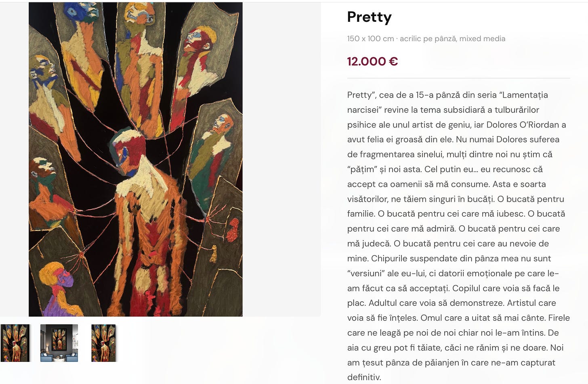Image resolution: width=588 pixels, height=384 pixels.
Task: Click the "150 x 100 cm" dimensions text
Action: pyautogui.click(x=370, y=39)
